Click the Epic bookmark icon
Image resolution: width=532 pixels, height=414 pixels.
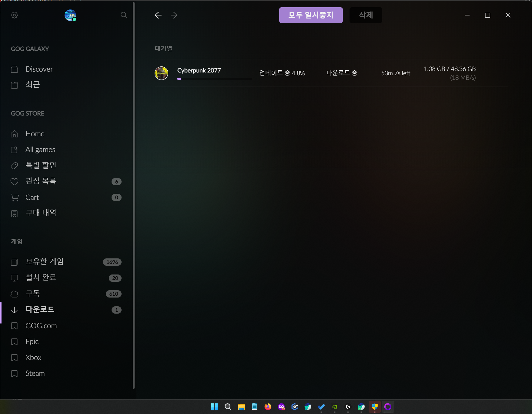click(14, 342)
